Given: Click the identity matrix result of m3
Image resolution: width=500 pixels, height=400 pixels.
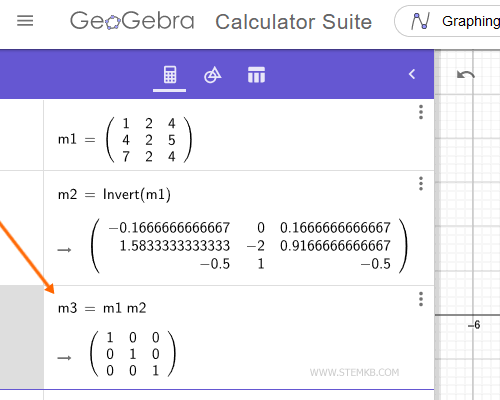Looking at the screenshot, I should point(133,354).
